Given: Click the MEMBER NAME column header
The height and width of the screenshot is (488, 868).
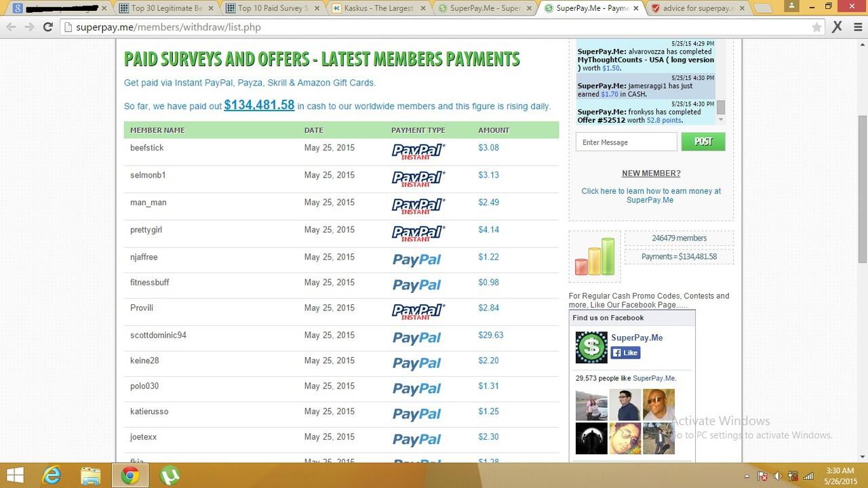Looking at the screenshot, I should pyautogui.click(x=157, y=130).
